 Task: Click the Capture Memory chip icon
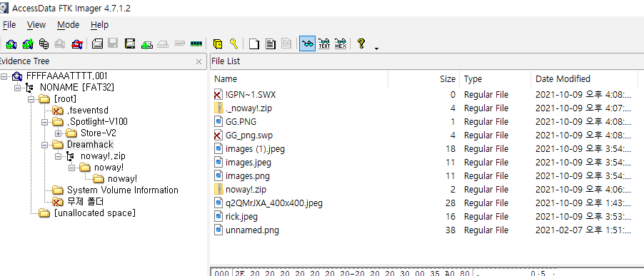tap(196, 44)
